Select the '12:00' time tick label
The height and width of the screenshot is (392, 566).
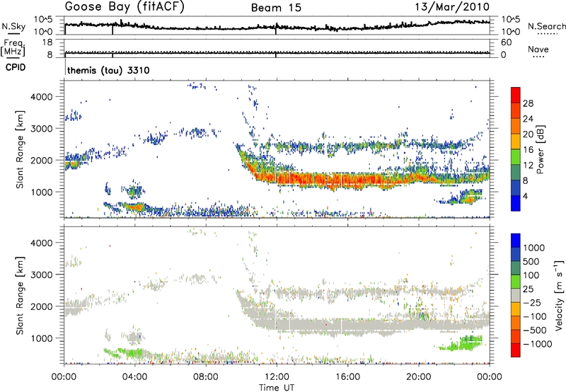pos(277,377)
